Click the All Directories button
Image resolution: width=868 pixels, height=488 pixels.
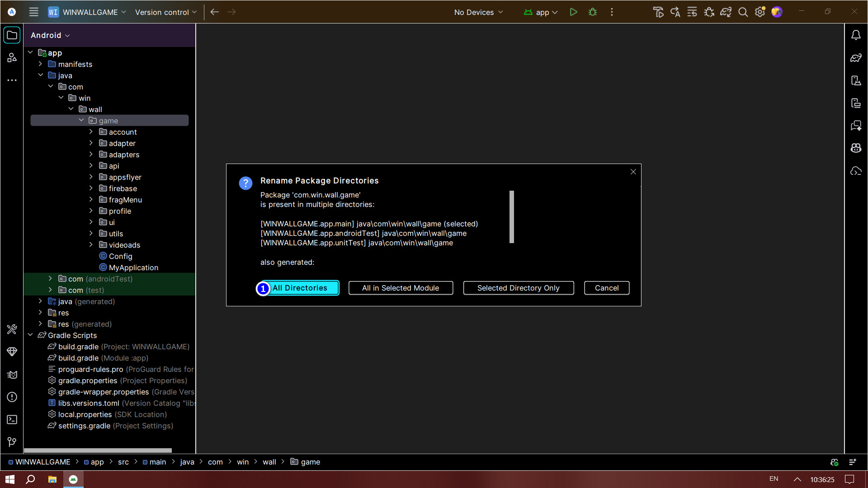click(299, 288)
